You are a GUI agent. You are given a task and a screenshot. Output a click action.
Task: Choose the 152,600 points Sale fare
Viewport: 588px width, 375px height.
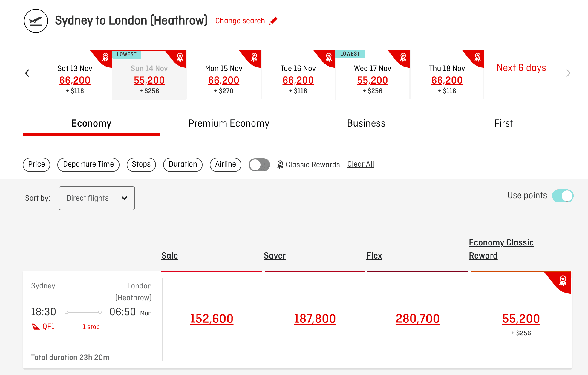212,319
